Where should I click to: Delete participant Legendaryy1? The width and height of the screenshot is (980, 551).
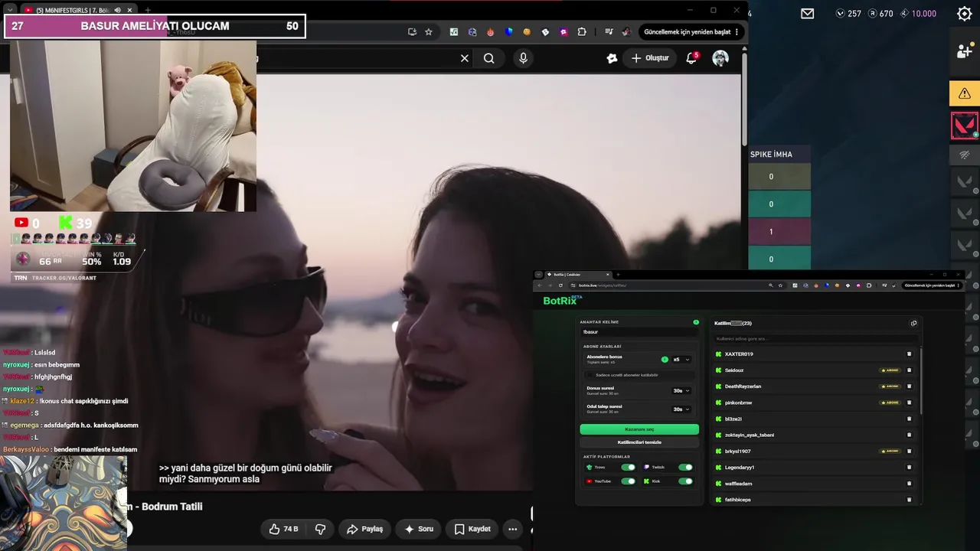(910, 467)
